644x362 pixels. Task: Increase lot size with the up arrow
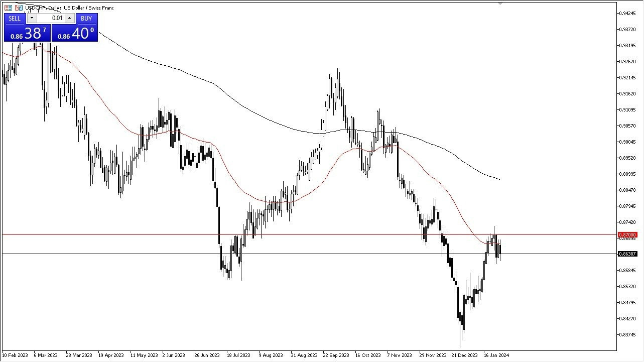[x=69, y=18]
